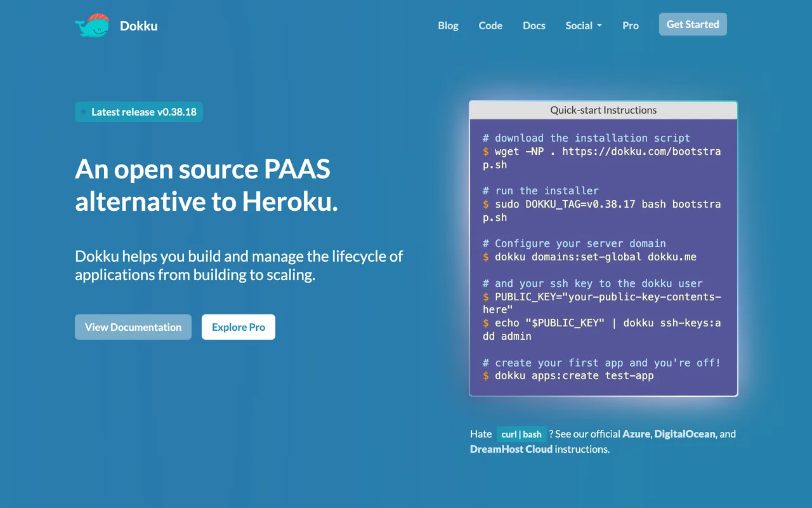This screenshot has width=812, height=508.
Task: Follow the Azure instructions link
Action: [x=636, y=434]
